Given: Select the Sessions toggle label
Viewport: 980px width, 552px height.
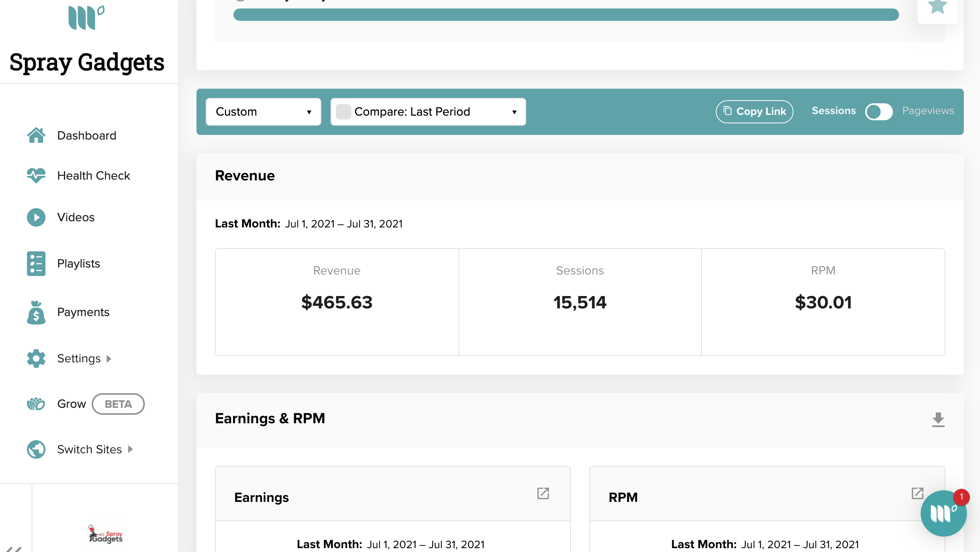Looking at the screenshot, I should 834,111.
